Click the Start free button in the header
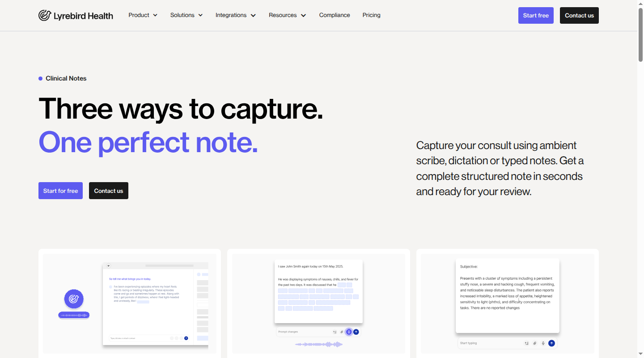 [x=536, y=16]
